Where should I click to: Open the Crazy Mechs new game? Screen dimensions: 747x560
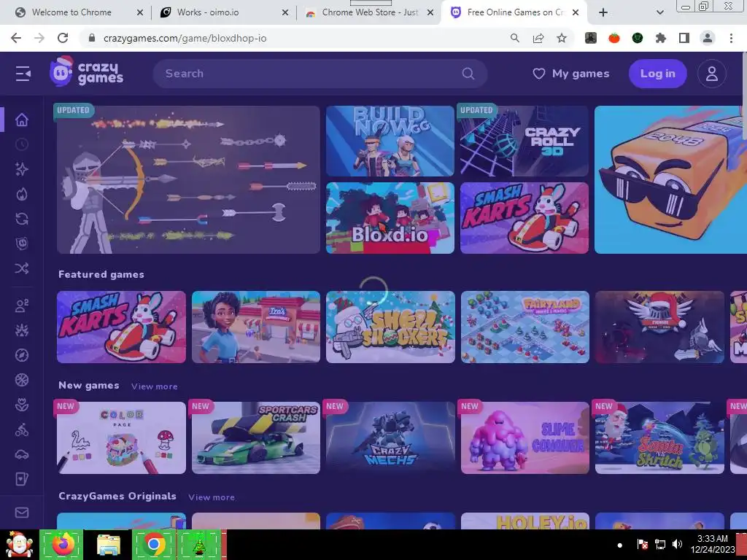click(x=390, y=437)
